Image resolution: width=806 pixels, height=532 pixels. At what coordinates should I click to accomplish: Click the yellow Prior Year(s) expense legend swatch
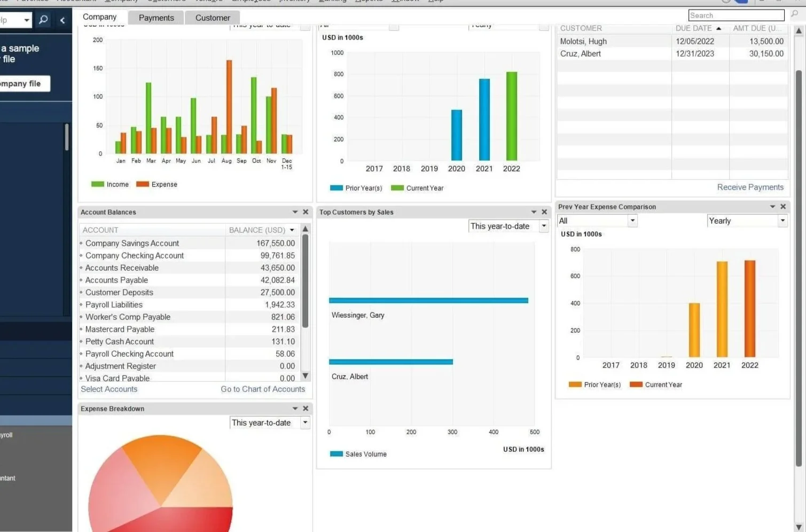pos(575,385)
